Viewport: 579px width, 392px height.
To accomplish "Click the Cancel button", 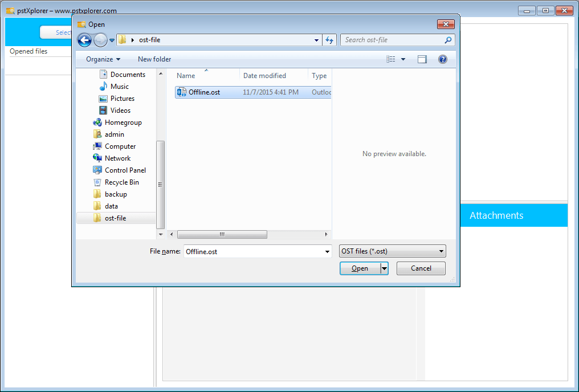I will (421, 268).
